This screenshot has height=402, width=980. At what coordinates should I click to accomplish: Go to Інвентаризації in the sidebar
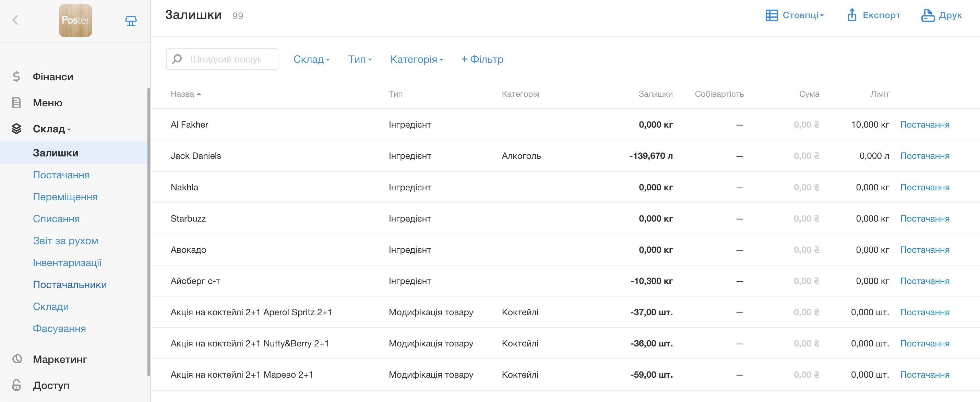pyautogui.click(x=67, y=263)
